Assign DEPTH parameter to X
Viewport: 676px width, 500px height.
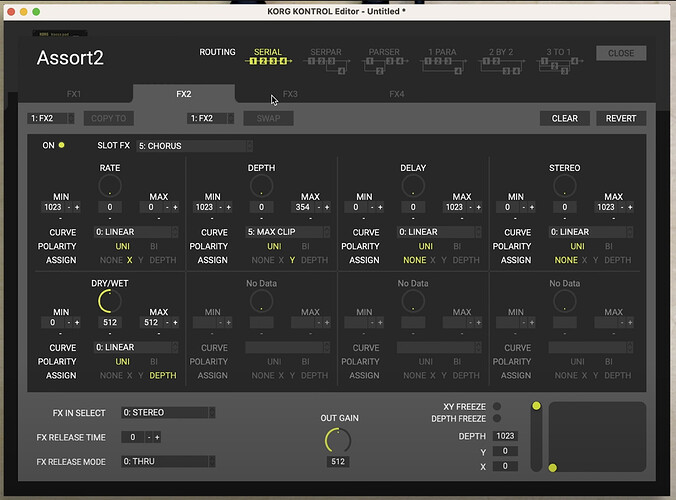[281, 260]
